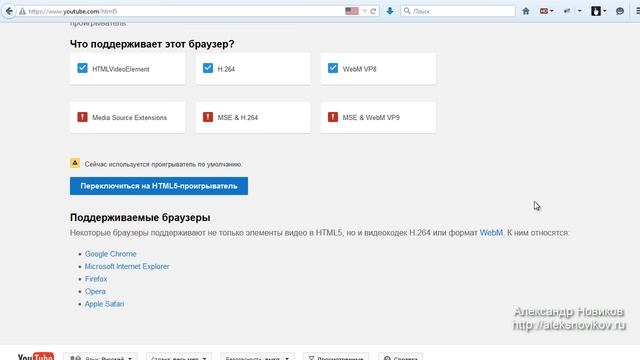Click the Home icon in toolbar

(x=526, y=11)
